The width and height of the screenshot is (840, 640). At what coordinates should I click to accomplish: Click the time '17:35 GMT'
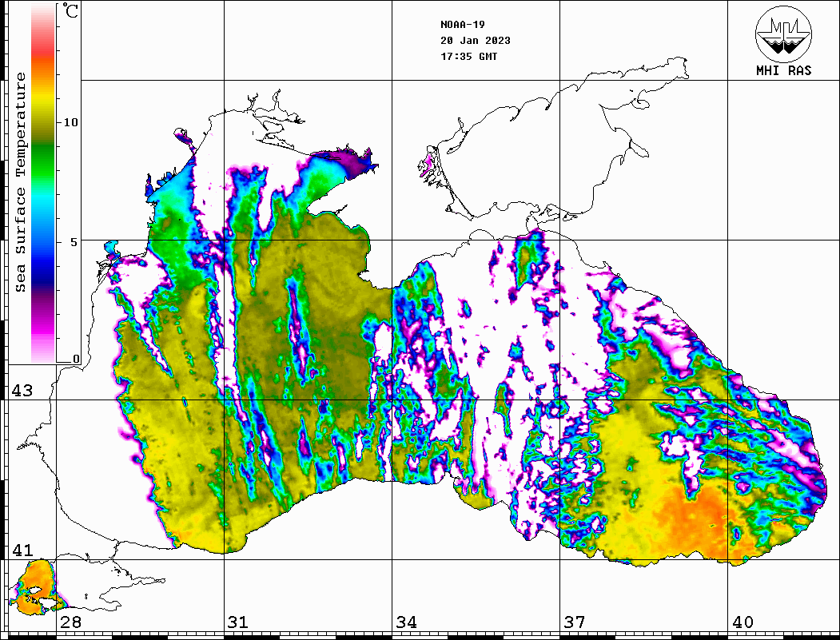pyautogui.click(x=468, y=57)
